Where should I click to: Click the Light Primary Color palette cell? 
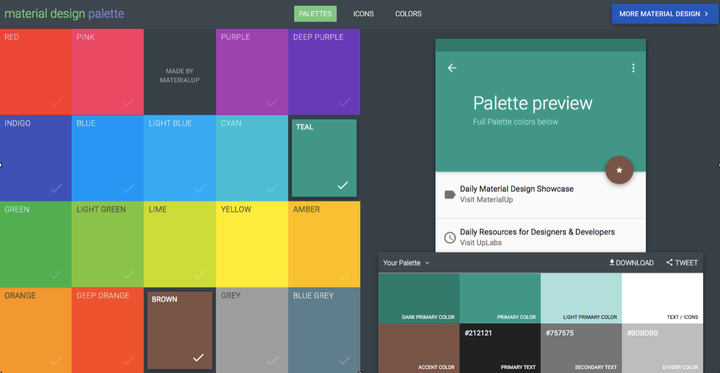coord(581,298)
